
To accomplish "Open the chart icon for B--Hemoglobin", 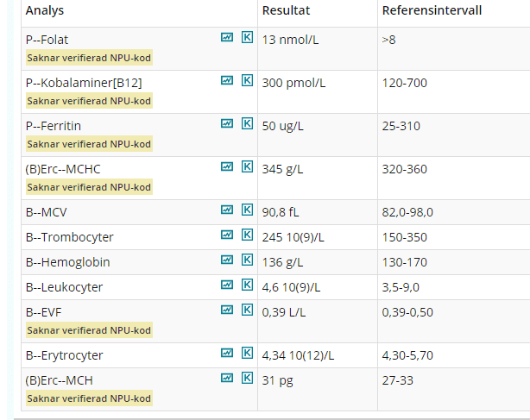I will tap(227, 260).
